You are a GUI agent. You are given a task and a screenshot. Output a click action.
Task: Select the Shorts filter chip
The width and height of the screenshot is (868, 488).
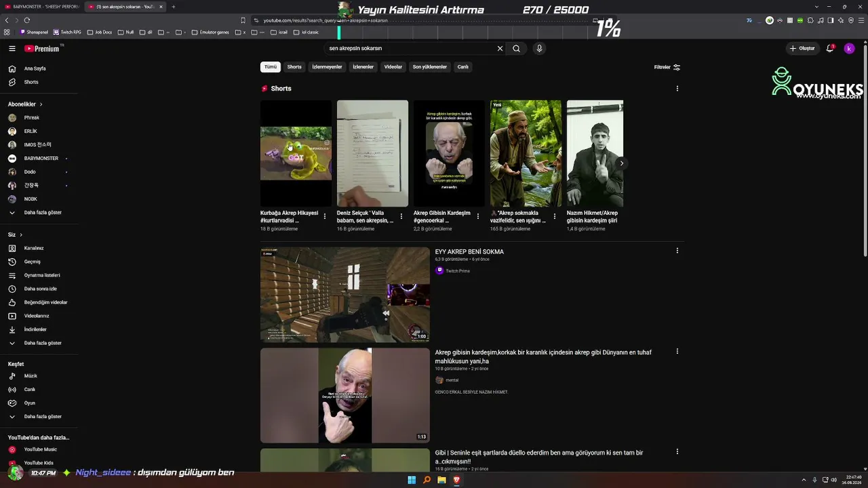coord(294,67)
